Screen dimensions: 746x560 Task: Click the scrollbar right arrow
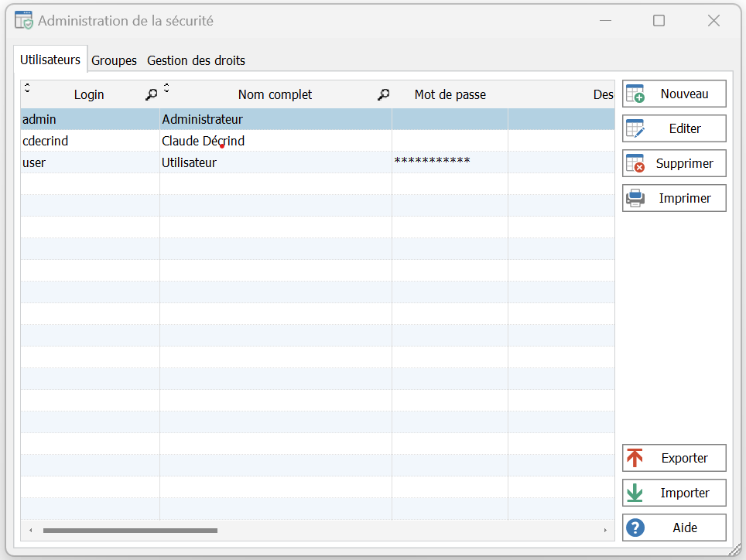click(604, 531)
